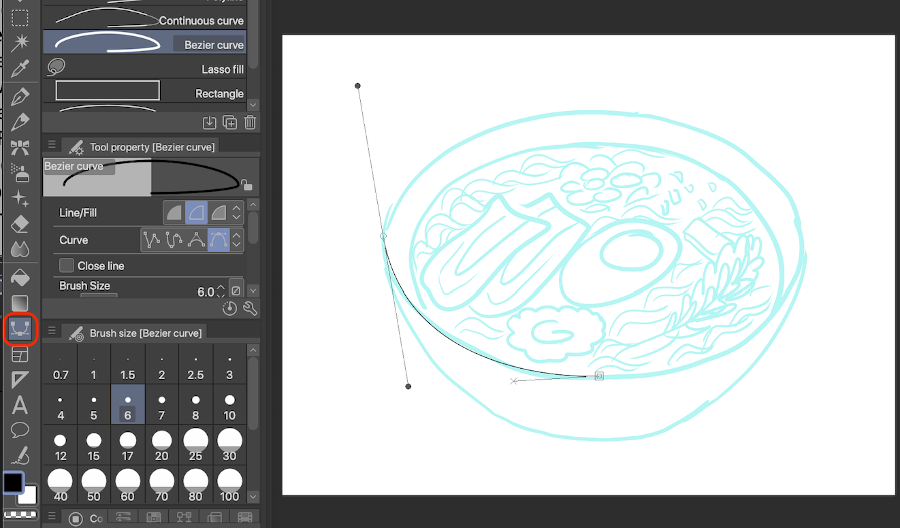Image resolution: width=900 pixels, height=528 pixels.
Task: Enable the Close line checkbox
Action: (67, 265)
